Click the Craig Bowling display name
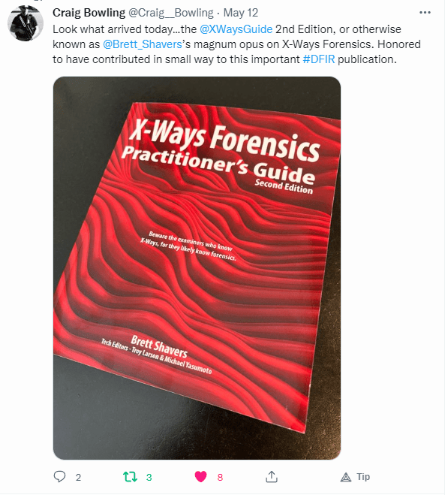 coord(89,13)
